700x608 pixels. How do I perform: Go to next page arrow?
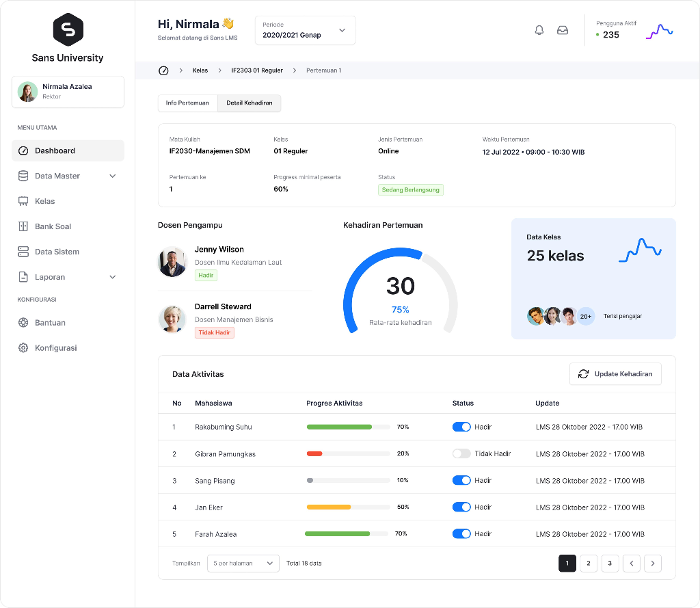tap(653, 564)
